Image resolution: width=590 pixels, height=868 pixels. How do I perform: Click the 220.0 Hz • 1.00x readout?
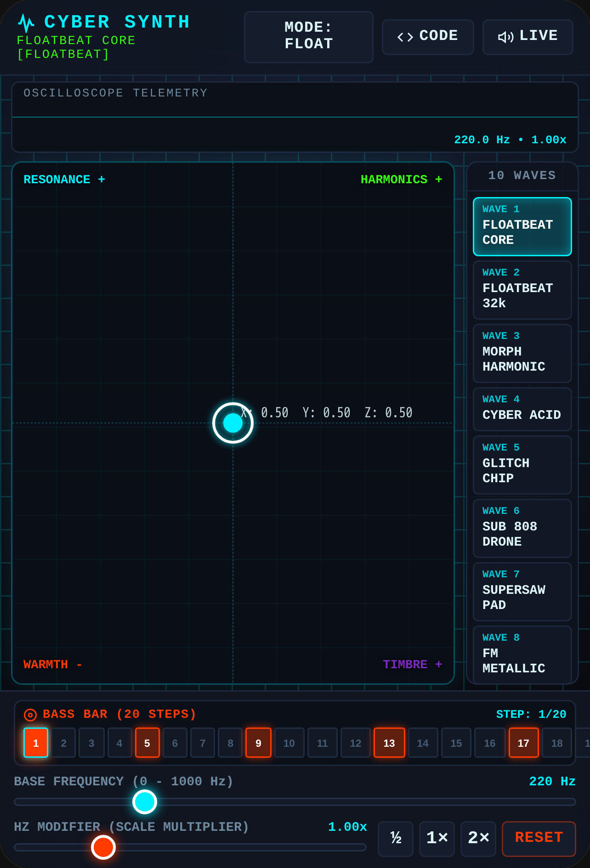[x=510, y=140]
